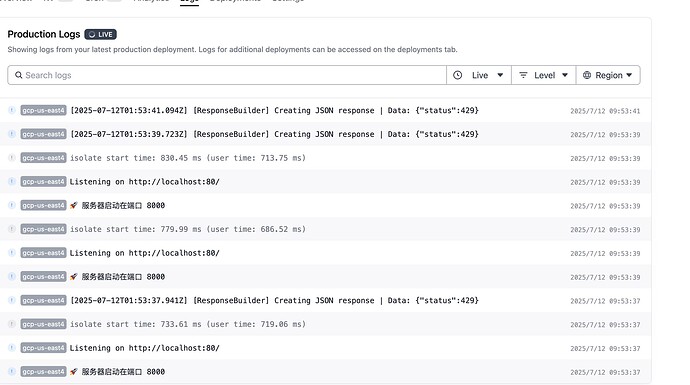Click the arrow next to Region
Image resolution: width=690 pixels, height=385 pixels.
629,75
